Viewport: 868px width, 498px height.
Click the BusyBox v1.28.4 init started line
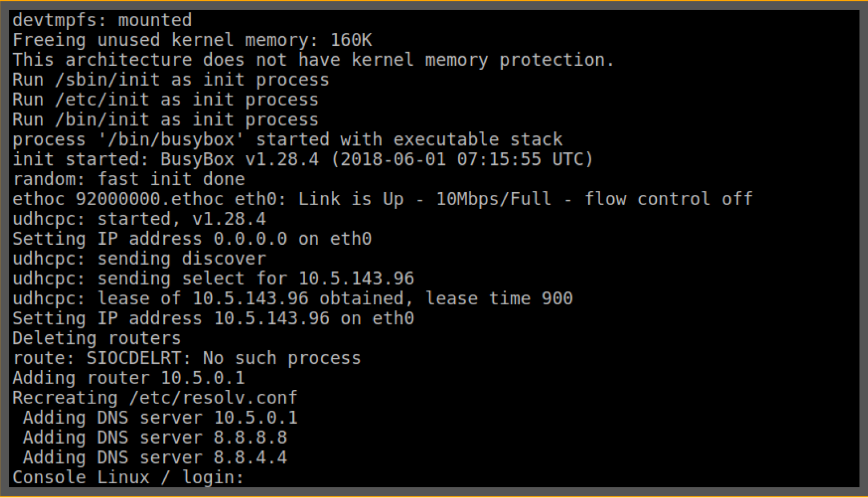tap(302, 159)
